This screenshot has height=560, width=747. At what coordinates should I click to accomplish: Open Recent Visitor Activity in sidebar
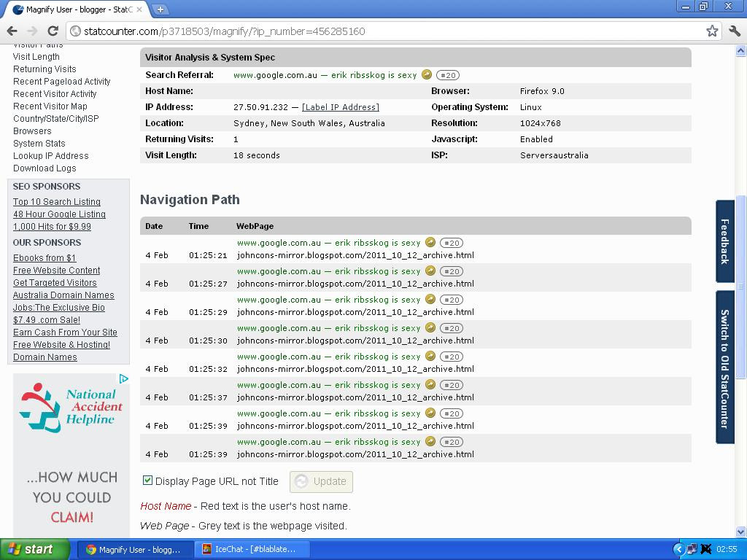55,94
